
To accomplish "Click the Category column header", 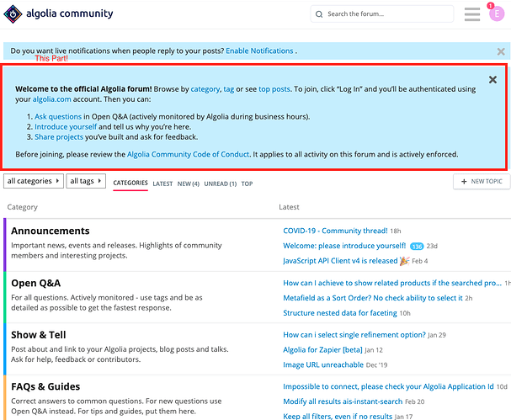I will coord(23,207).
